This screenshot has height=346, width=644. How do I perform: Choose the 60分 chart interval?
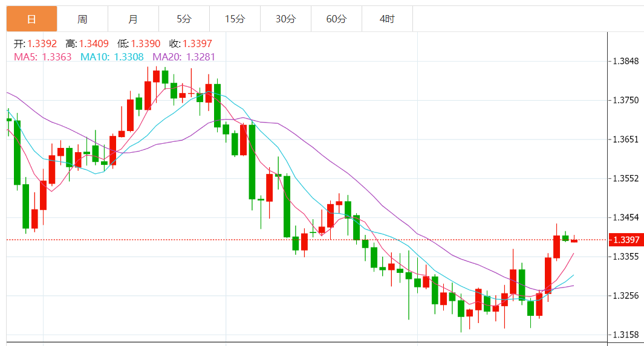pyautogui.click(x=336, y=19)
